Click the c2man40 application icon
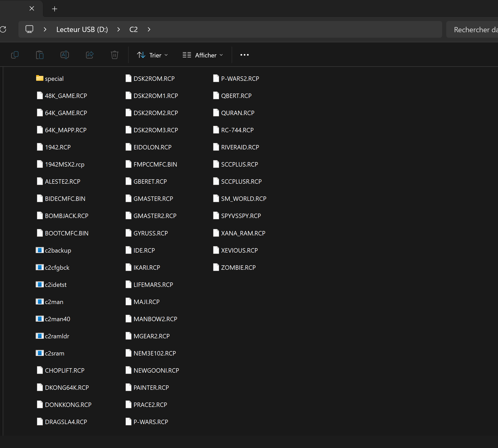This screenshot has height=448, width=498. click(40, 319)
